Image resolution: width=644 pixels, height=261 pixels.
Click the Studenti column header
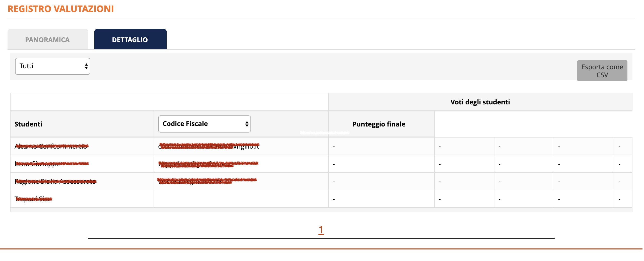click(28, 124)
